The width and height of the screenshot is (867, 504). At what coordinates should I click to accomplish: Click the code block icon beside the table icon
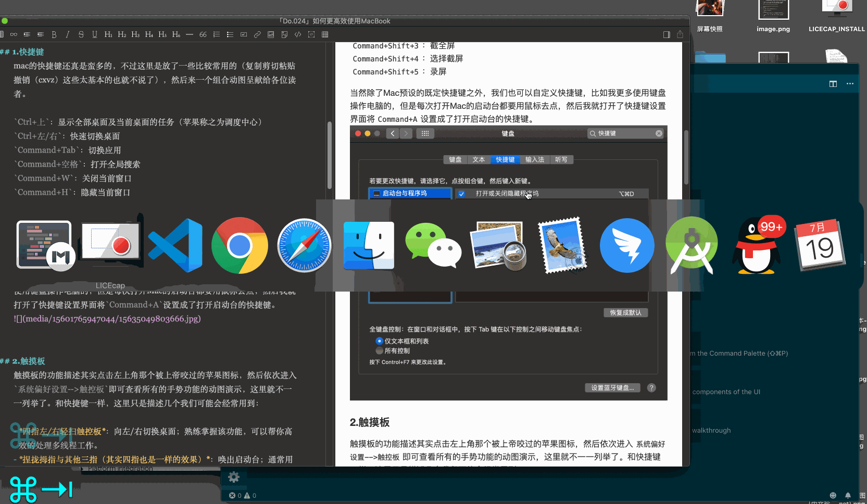pyautogui.click(x=311, y=34)
